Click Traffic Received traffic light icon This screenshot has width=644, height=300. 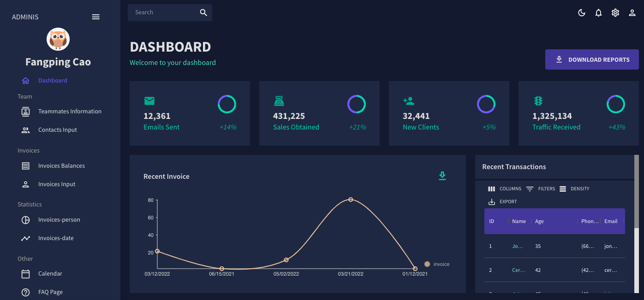point(538,101)
